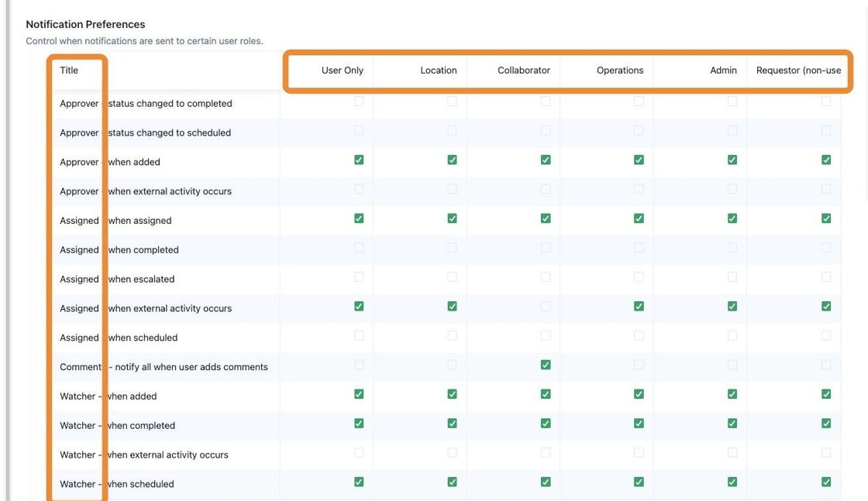This screenshot has height=501, width=868.
Task: Check Operations for Assigned when escalated
Action: click(x=639, y=277)
